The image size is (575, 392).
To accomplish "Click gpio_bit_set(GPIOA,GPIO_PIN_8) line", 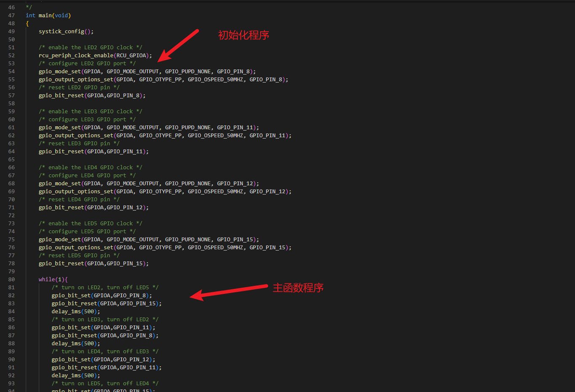I will (102, 296).
